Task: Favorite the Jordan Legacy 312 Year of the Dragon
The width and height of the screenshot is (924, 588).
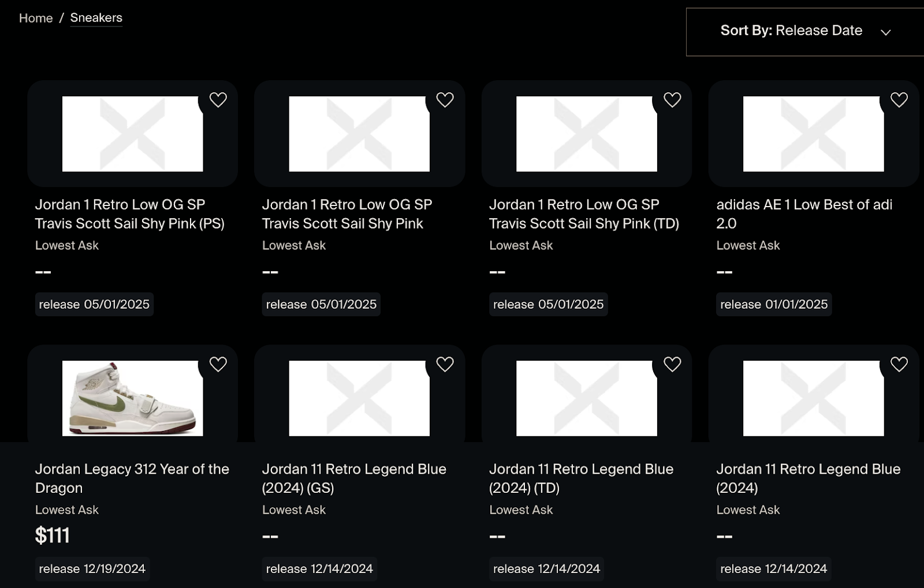Action: click(x=218, y=364)
